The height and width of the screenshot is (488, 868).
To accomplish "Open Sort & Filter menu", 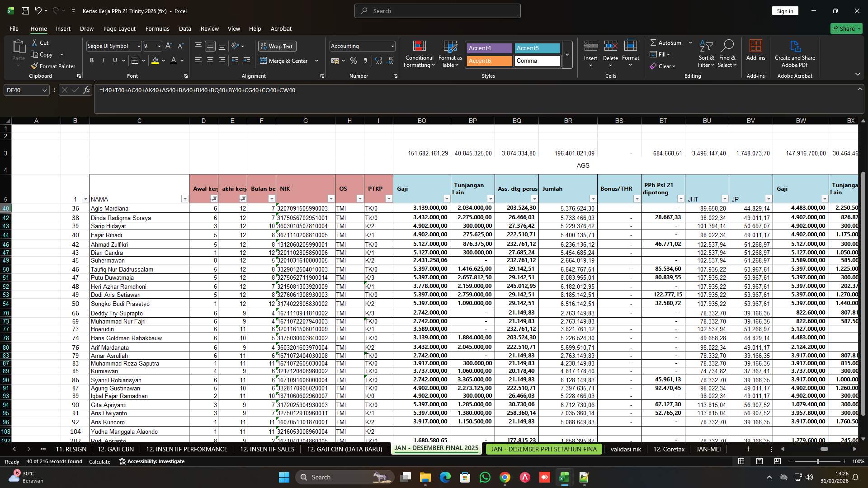I will coord(706,54).
